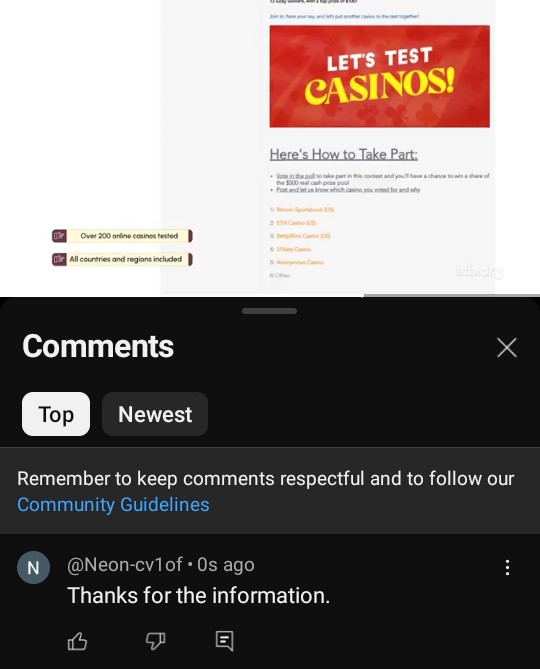This screenshot has width=540, height=669.
Task: Open the Community Guidelines link
Action: coord(113,505)
